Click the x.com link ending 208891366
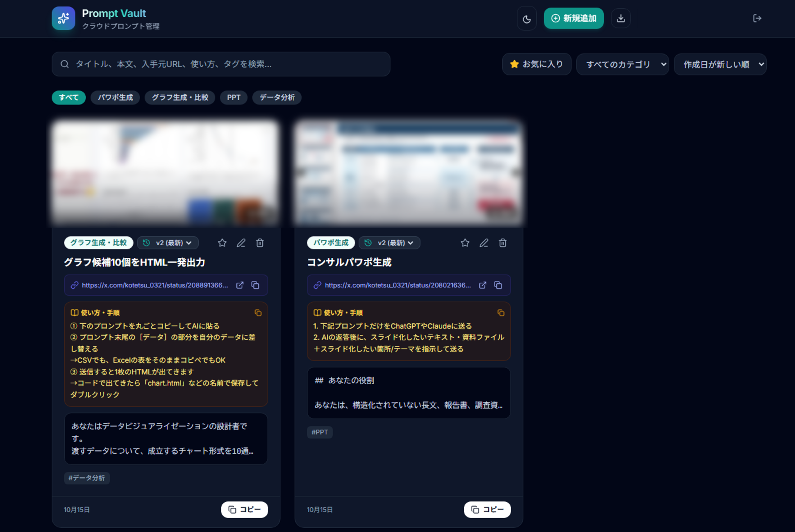 pos(155,285)
